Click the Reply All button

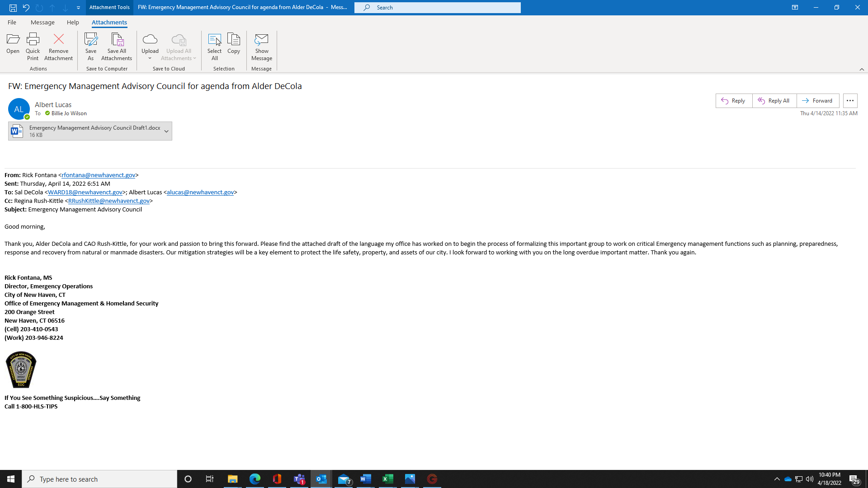click(x=774, y=101)
